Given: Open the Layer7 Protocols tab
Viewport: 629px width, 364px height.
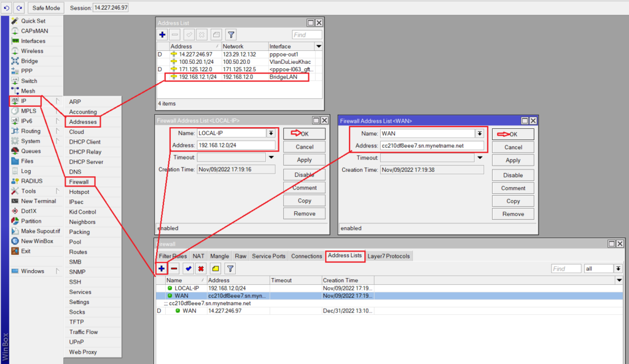Looking at the screenshot, I should click(x=389, y=256).
